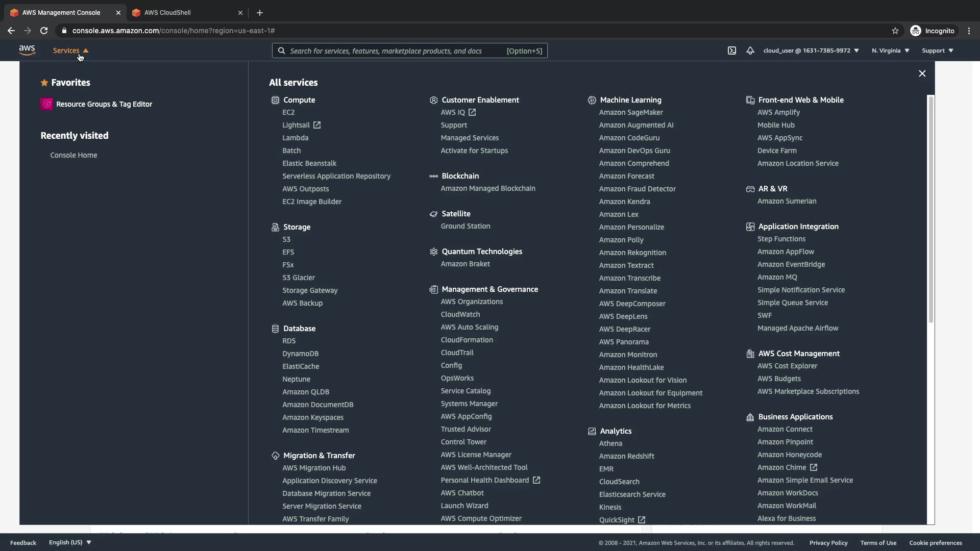Bookmark this page with the star icon
This screenshot has height=551, width=980.
pos(895,31)
